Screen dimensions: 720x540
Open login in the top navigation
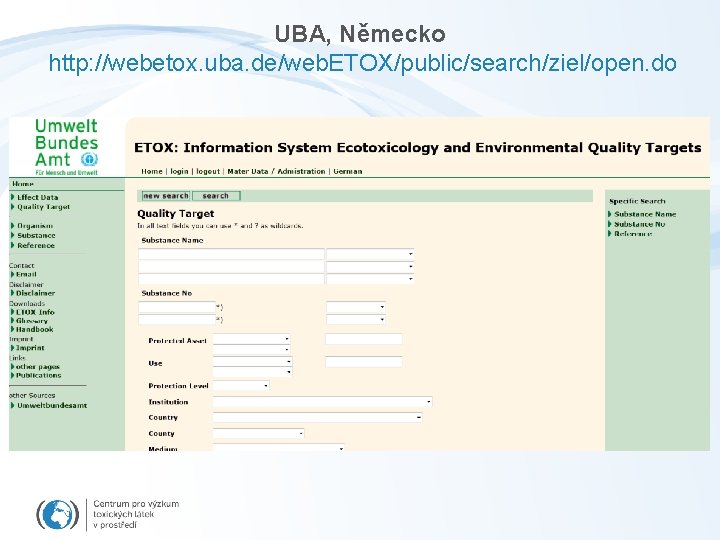(179, 171)
